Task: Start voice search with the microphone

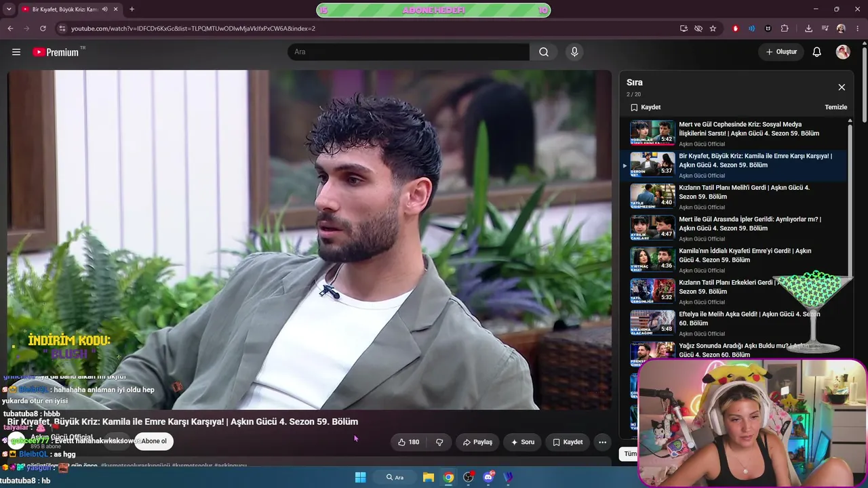Action: pos(574,52)
